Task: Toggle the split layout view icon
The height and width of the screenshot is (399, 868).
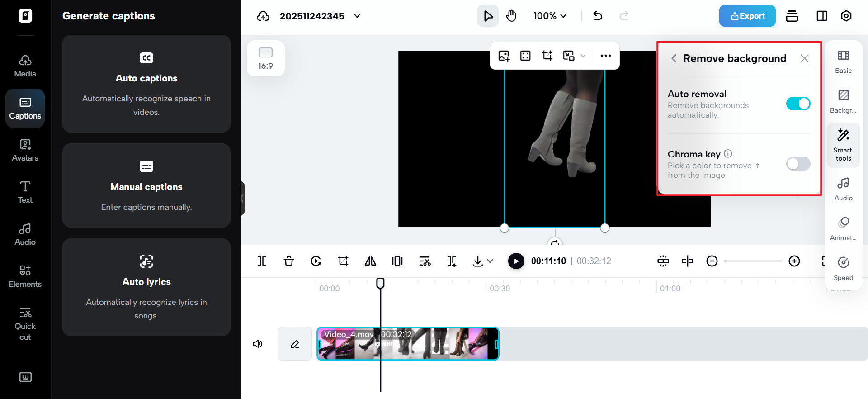Action: pyautogui.click(x=822, y=16)
